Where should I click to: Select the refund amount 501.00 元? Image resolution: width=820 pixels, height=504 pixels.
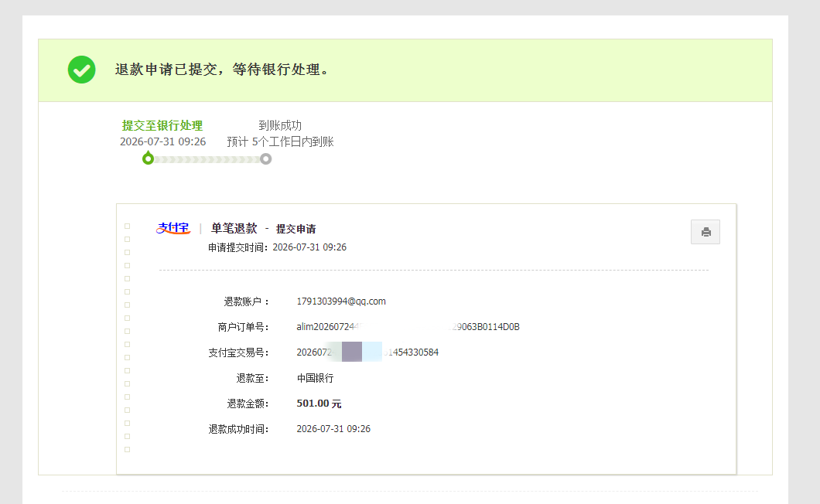pyautogui.click(x=319, y=404)
